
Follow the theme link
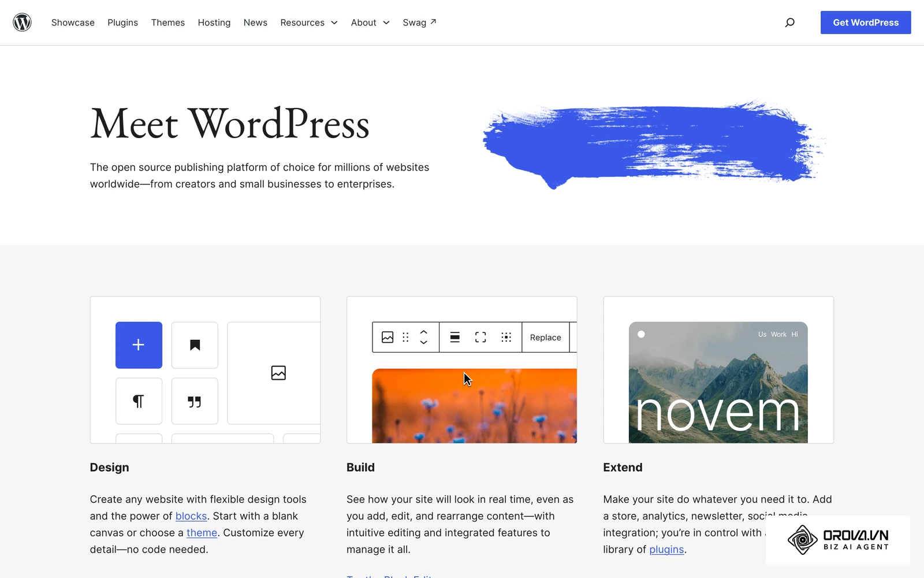point(202,533)
